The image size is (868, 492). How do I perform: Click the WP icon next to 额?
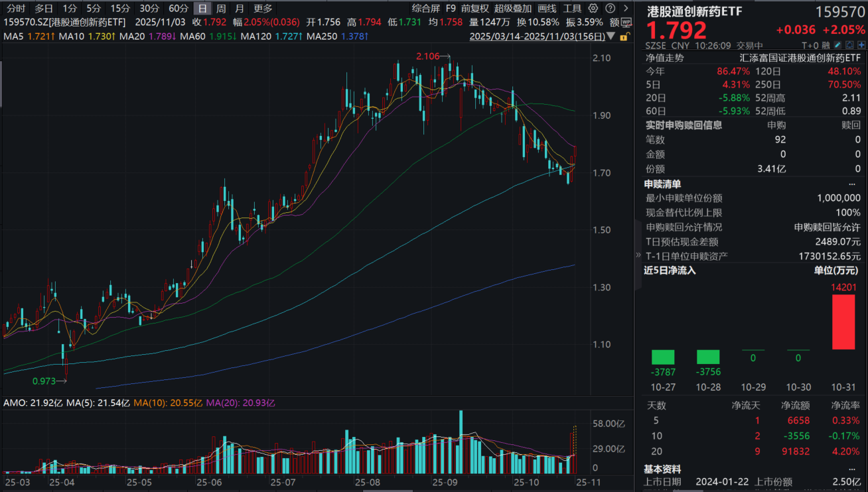pos(626,23)
